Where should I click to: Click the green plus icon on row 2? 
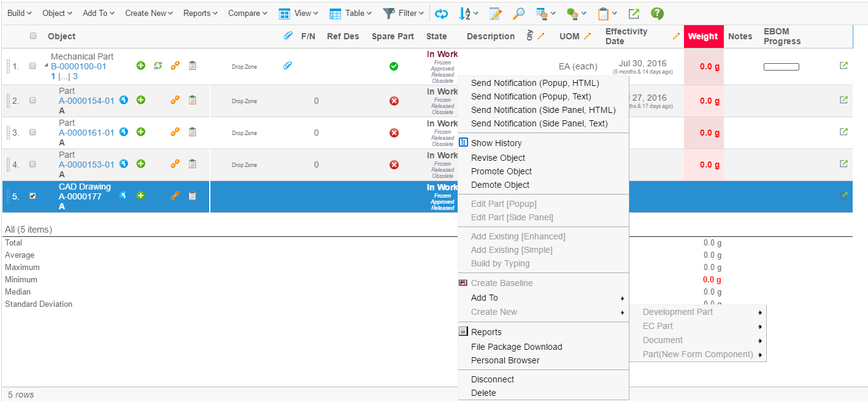coord(140,100)
